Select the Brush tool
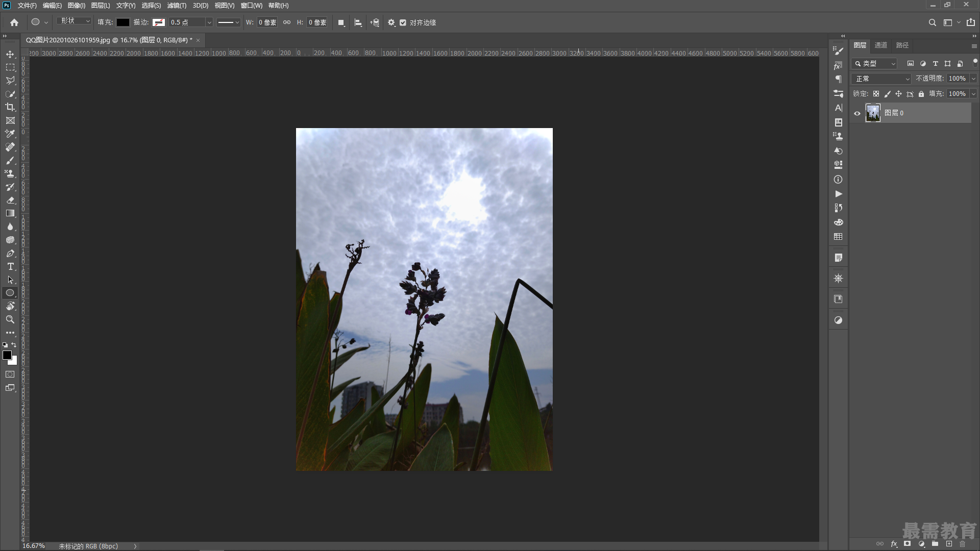The width and height of the screenshot is (980, 551). pyautogui.click(x=10, y=160)
